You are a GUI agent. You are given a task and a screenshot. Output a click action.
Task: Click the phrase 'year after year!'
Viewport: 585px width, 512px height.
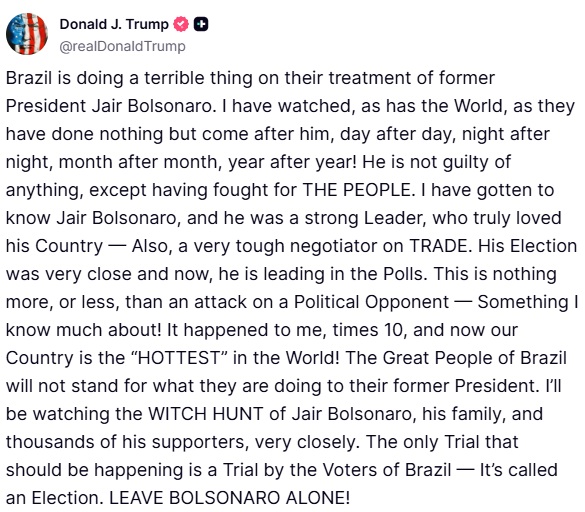point(292,162)
